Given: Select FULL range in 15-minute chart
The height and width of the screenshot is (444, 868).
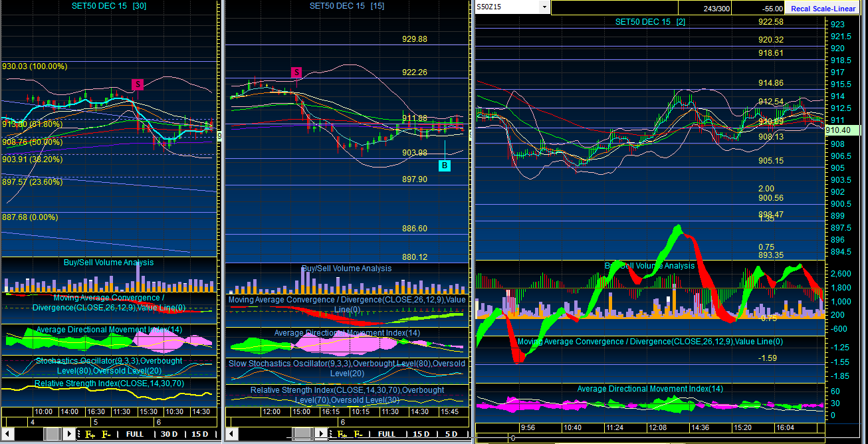Looking at the screenshot, I should 386,434.
